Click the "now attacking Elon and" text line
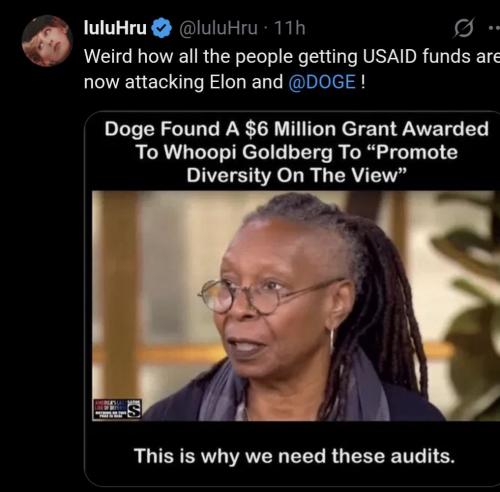This screenshot has height=492, width=500. point(183,82)
